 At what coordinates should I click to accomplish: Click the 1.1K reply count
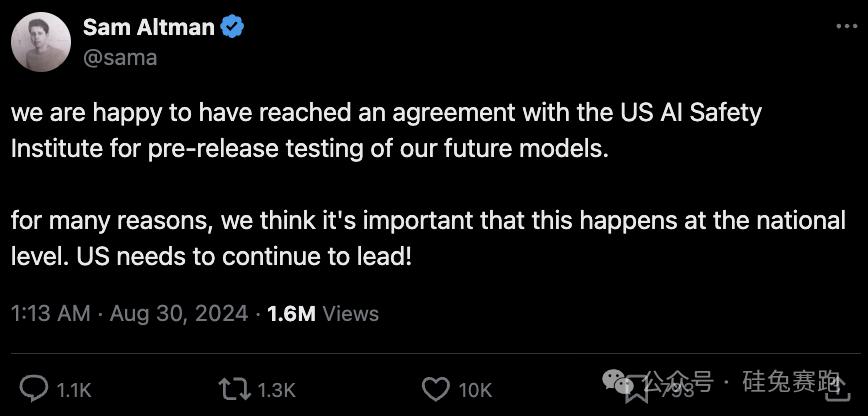[x=74, y=390]
